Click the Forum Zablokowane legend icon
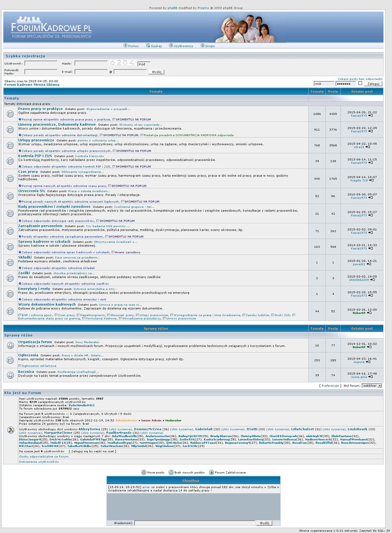392x533 pixels. point(211,472)
